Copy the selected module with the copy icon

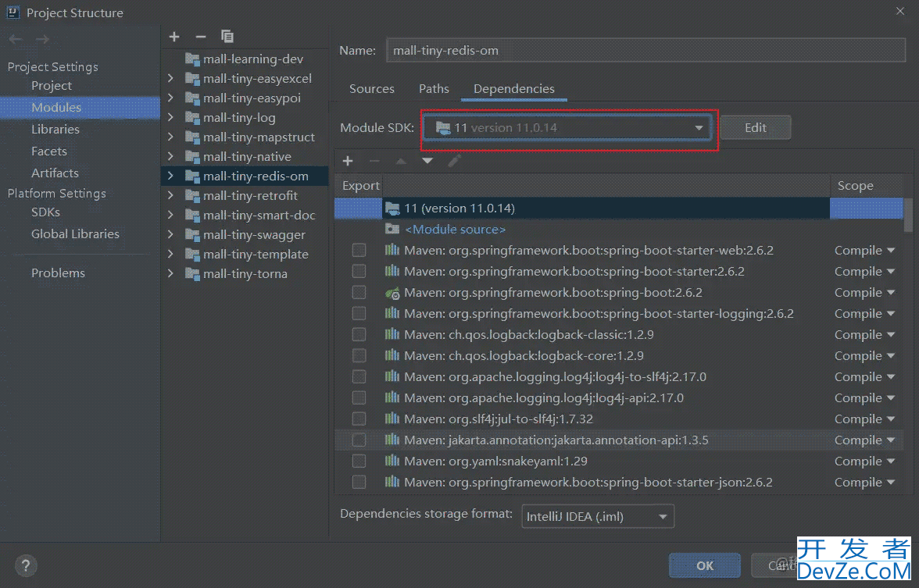tap(227, 37)
